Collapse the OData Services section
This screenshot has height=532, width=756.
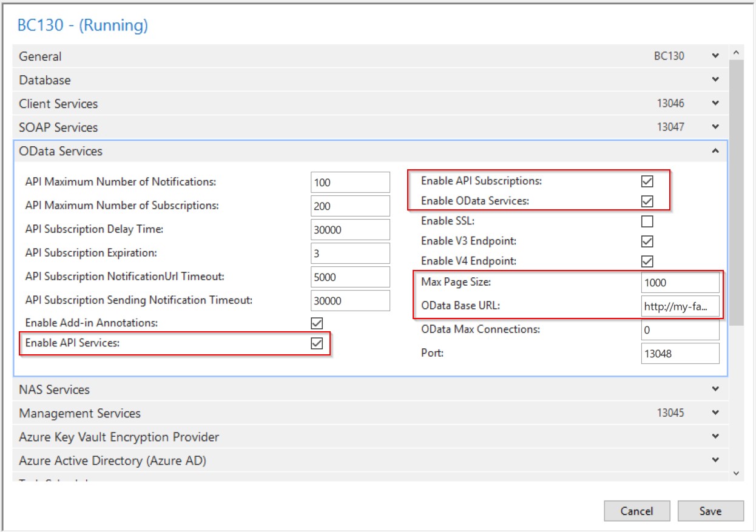[715, 150]
